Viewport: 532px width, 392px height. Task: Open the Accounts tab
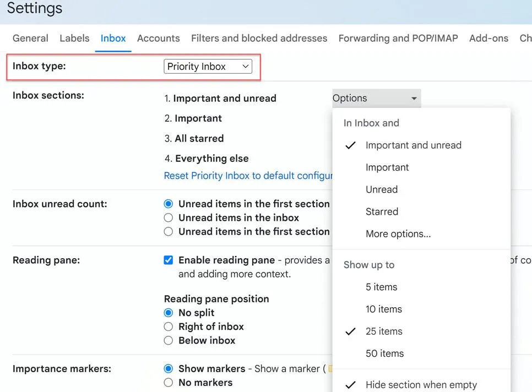(159, 38)
